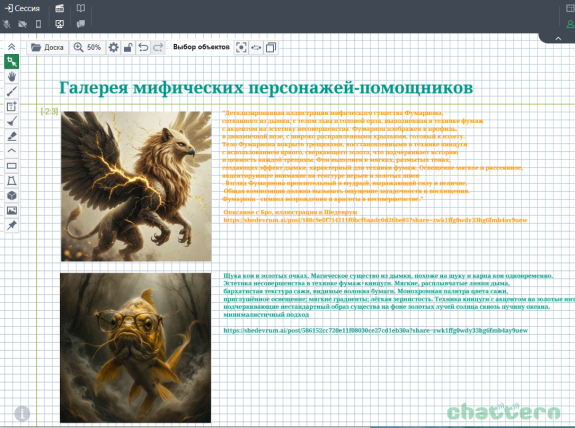
Task: Select the 3D cube shape tool
Action: click(12, 195)
